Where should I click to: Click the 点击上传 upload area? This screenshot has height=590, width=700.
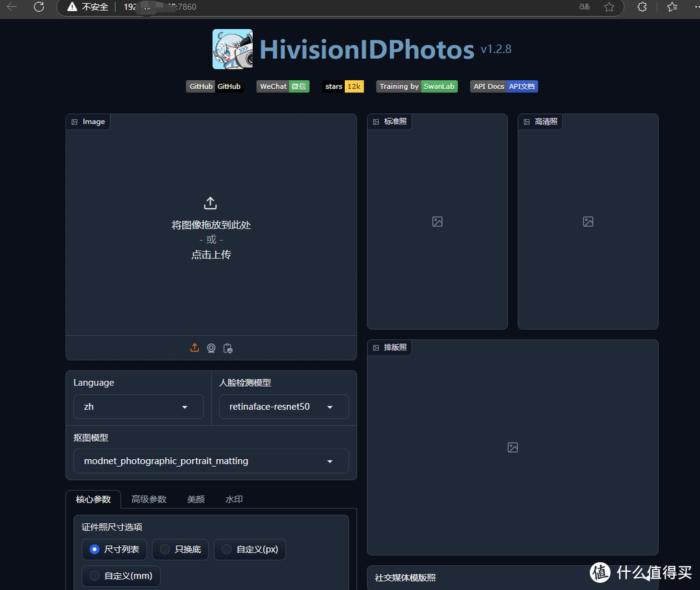pos(211,254)
